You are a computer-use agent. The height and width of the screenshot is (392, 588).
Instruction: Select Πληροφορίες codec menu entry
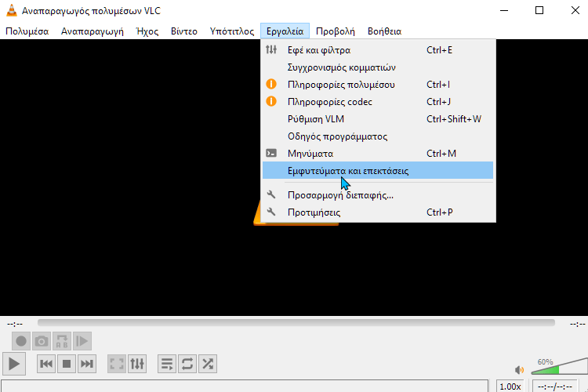[378, 102]
